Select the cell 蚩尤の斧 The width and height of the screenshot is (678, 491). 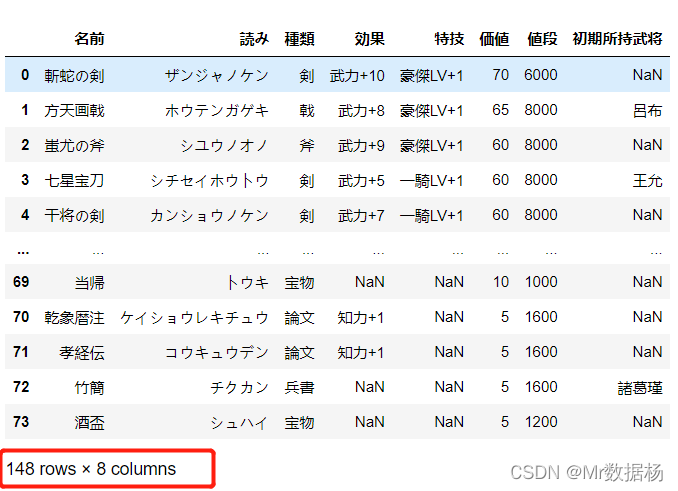[74, 145]
